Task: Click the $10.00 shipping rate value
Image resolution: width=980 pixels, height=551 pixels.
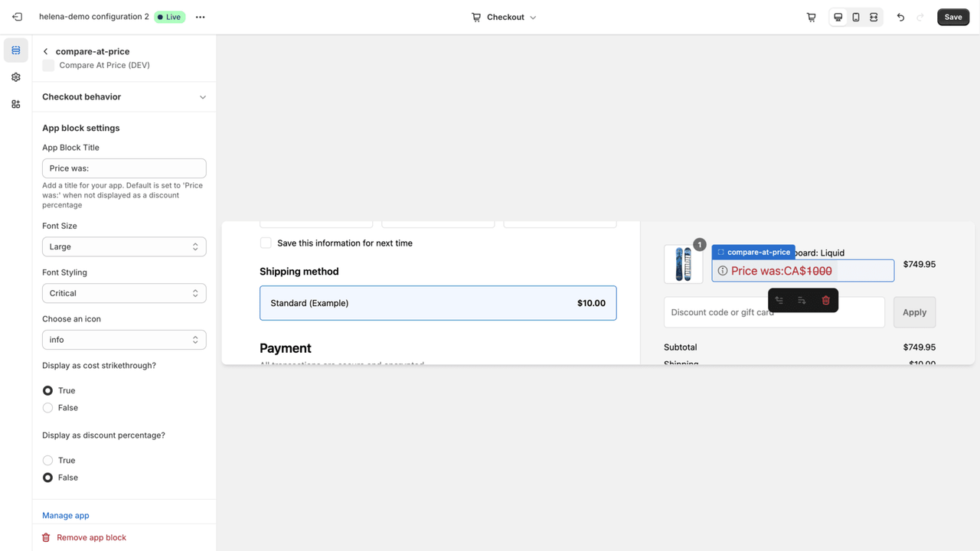Action: pos(591,303)
